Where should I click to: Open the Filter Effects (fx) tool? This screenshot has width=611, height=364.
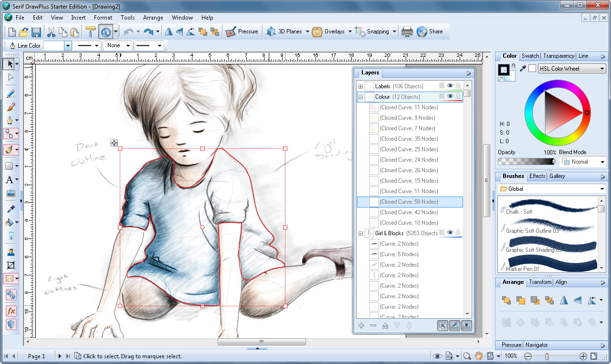[x=11, y=310]
